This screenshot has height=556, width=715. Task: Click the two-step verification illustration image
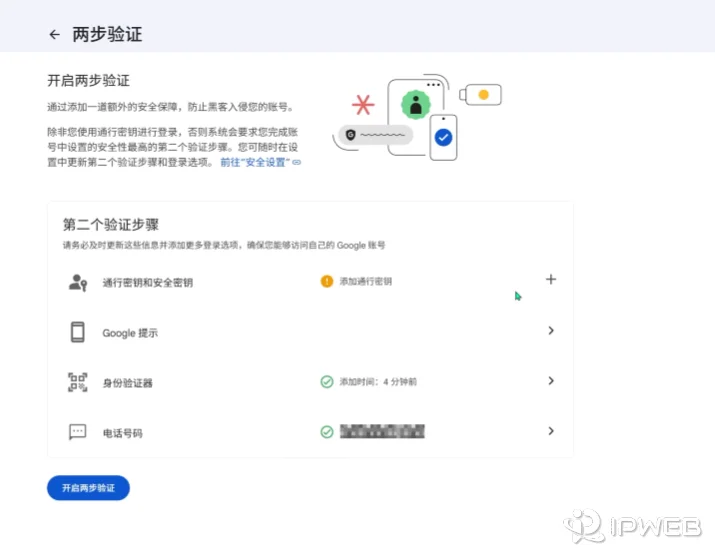[x=417, y=117]
